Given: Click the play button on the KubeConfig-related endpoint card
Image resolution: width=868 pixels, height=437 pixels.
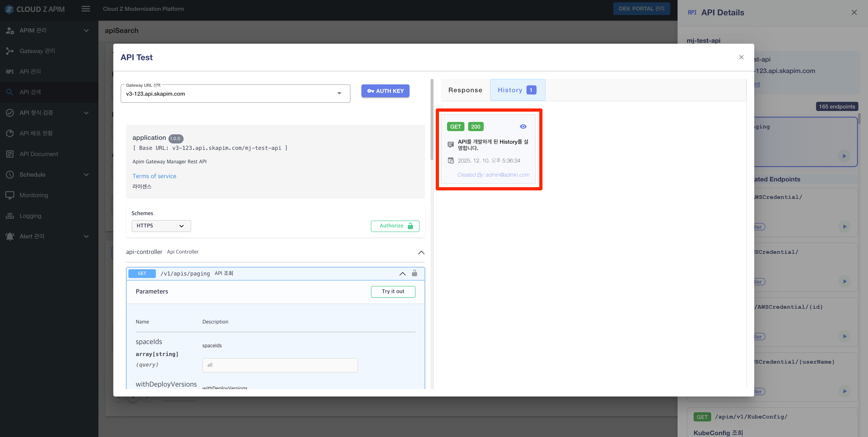Looking at the screenshot, I should point(844,391).
